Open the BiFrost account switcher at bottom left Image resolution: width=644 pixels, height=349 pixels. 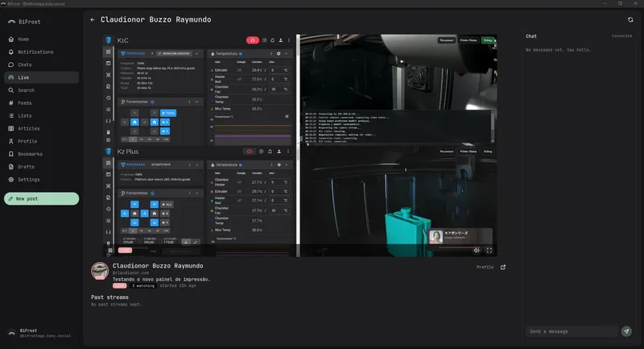41,333
